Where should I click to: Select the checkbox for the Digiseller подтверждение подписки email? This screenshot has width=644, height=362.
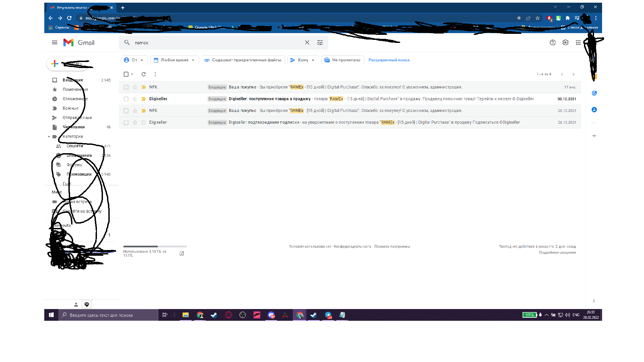pyautogui.click(x=126, y=123)
